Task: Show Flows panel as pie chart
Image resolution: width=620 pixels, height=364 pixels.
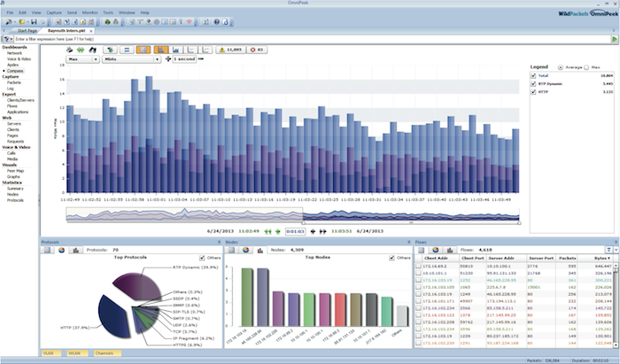Action: (436, 250)
